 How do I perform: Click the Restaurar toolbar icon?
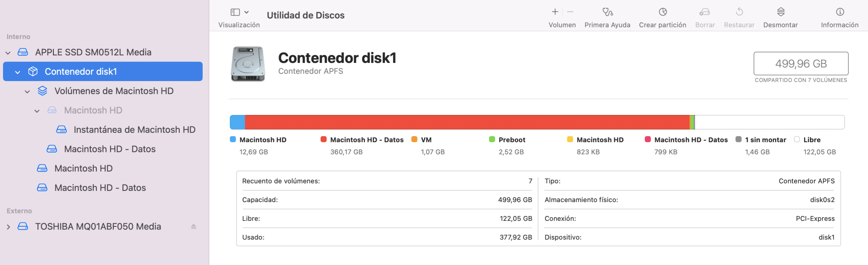pyautogui.click(x=740, y=12)
